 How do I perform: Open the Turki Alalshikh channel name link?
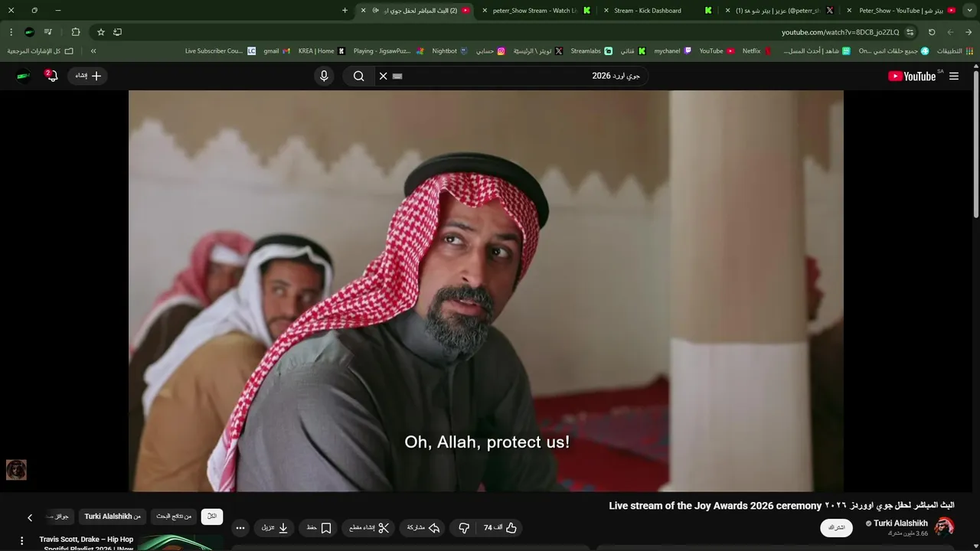click(900, 523)
